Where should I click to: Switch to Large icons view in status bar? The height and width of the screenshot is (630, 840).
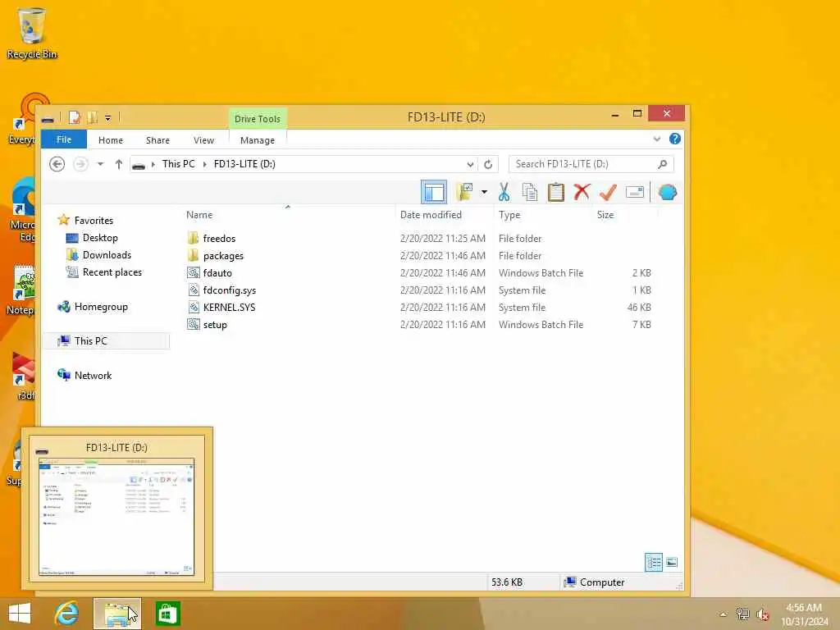point(672,562)
